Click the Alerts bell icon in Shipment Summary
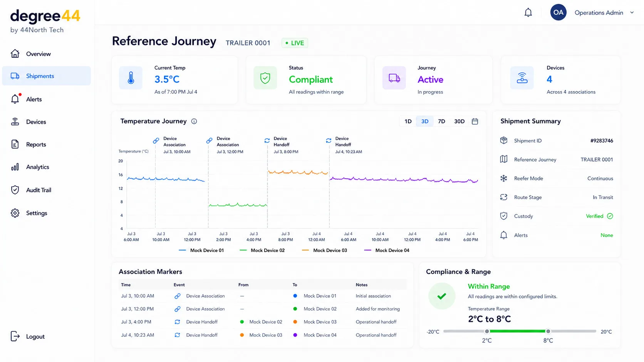 coord(503,235)
